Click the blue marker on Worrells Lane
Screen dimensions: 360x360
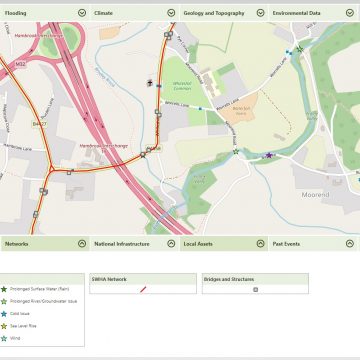pos(200,109)
